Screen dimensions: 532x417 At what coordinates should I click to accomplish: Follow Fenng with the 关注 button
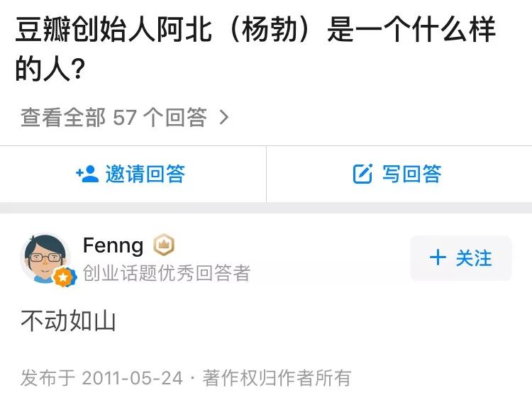[460, 258]
